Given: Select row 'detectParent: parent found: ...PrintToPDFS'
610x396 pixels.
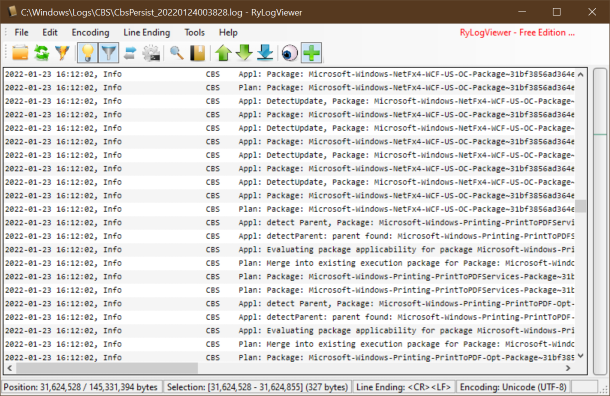Looking at the screenshot, I should [x=289, y=236].
